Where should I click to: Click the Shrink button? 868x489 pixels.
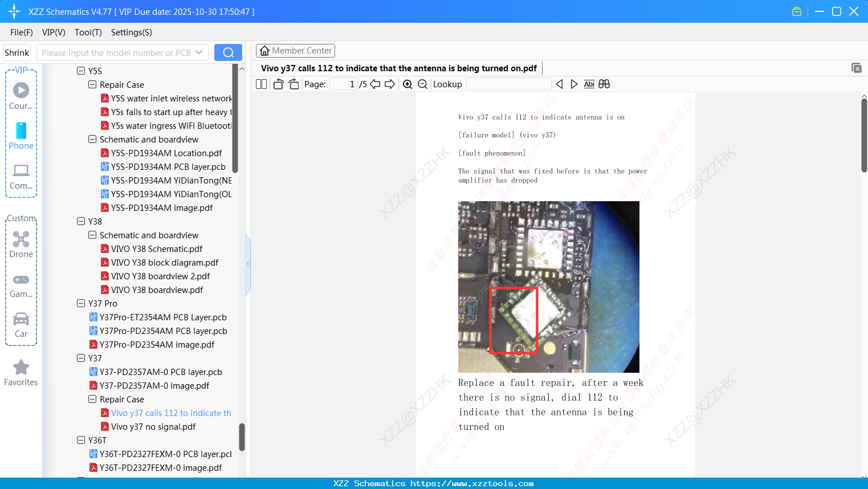17,52
